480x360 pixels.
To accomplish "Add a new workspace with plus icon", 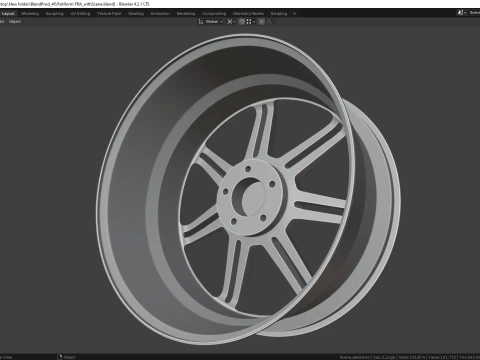I will [294, 14].
